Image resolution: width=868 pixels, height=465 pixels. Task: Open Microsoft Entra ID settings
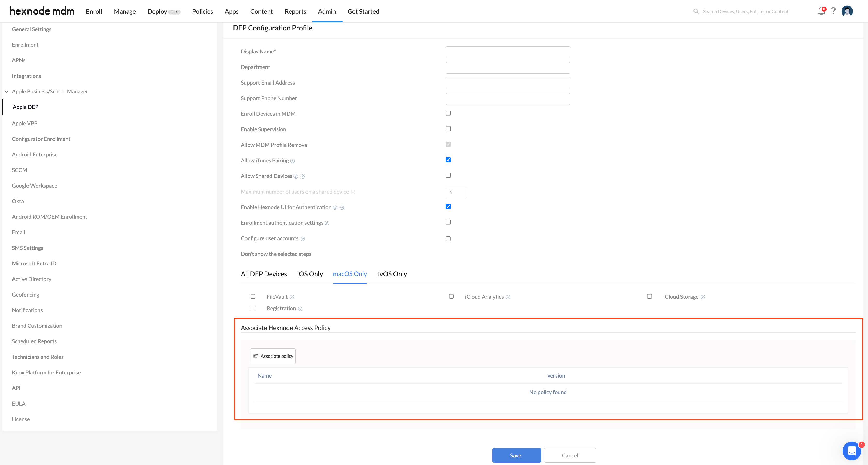(x=34, y=264)
